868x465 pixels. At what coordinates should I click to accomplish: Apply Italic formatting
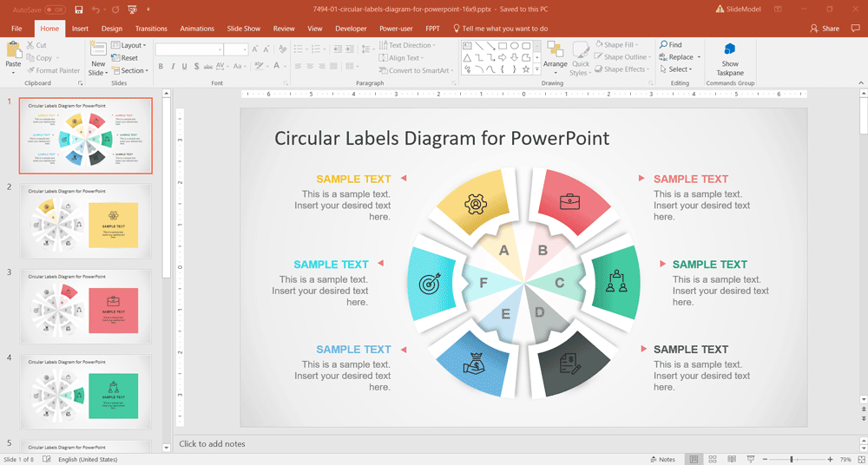173,67
